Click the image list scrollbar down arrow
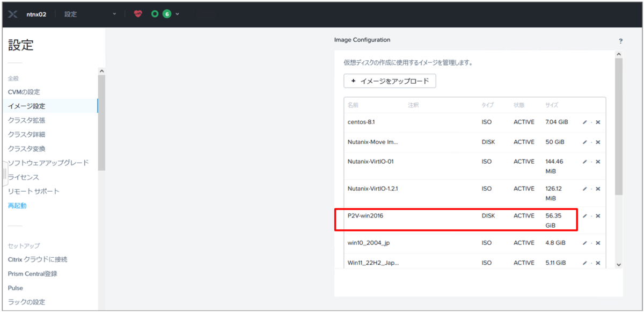Image resolution: width=644 pixels, height=312 pixels. [619, 264]
